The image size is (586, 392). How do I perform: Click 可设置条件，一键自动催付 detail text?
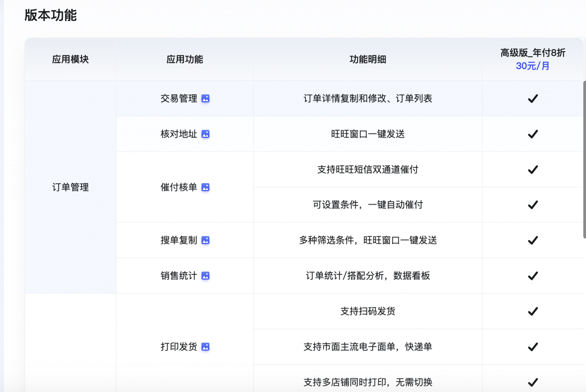point(368,205)
